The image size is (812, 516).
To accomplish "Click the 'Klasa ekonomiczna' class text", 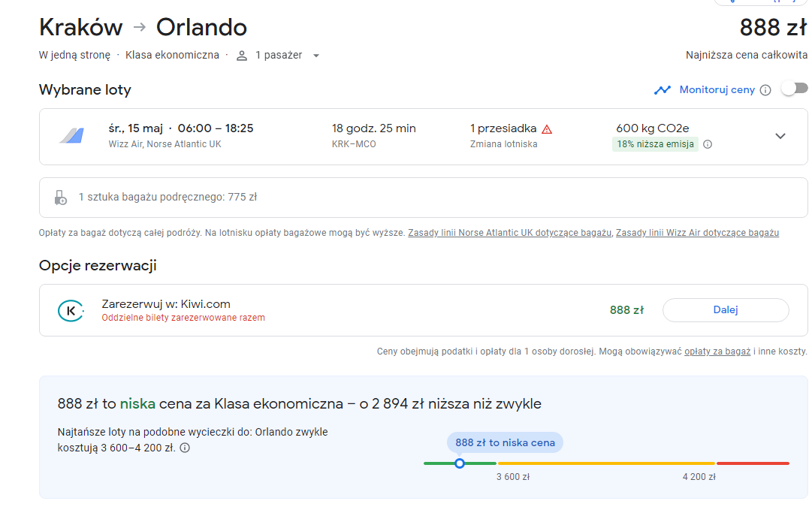I will pos(172,55).
